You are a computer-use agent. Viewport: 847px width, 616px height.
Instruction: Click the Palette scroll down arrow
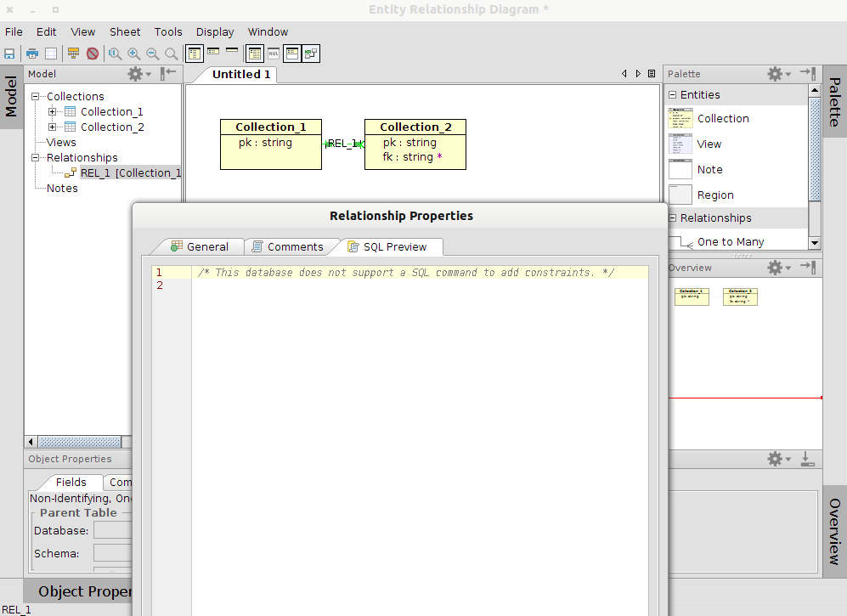pyautogui.click(x=815, y=243)
